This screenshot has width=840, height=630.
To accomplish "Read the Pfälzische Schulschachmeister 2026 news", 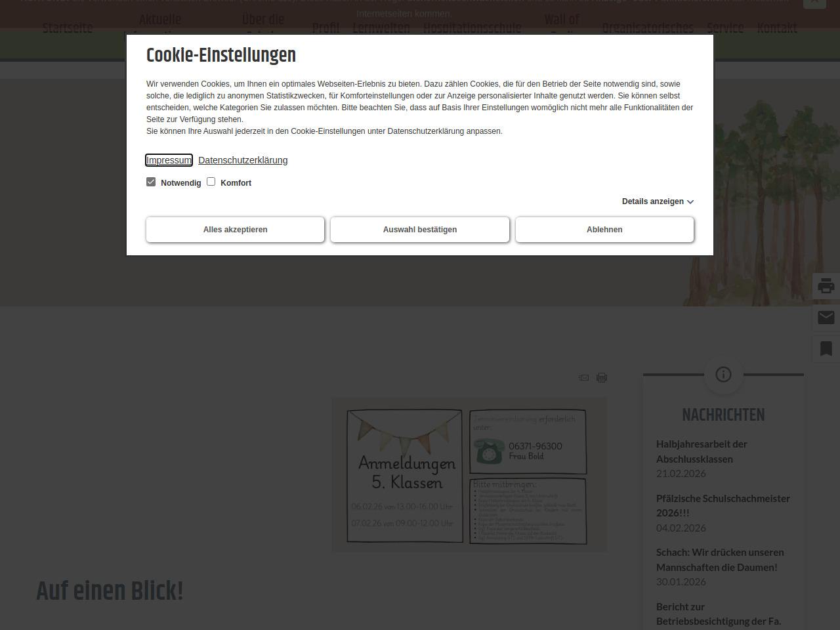I will pos(723,505).
